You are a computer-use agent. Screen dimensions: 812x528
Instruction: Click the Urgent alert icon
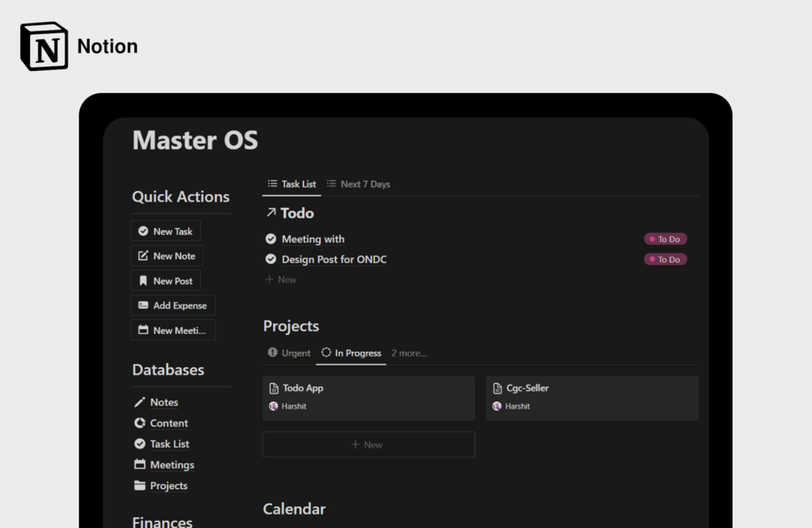(272, 353)
